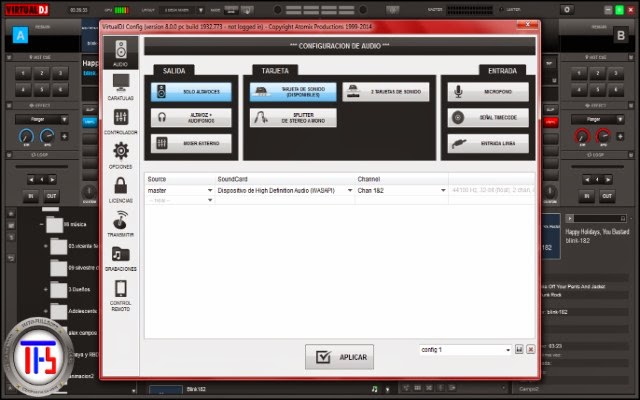The width and height of the screenshot is (640, 400).
Task: Select Mixer Externo output option
Action: pyautogui.click(x=191, y=144)
